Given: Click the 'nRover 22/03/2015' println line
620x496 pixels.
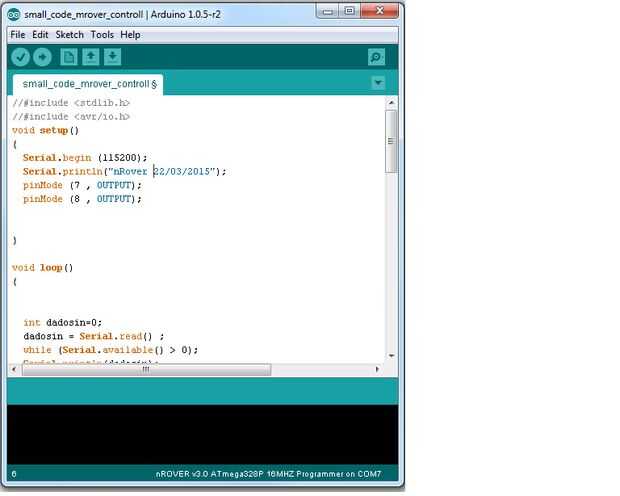Looking at the screenshot, I should coord(125,172).
